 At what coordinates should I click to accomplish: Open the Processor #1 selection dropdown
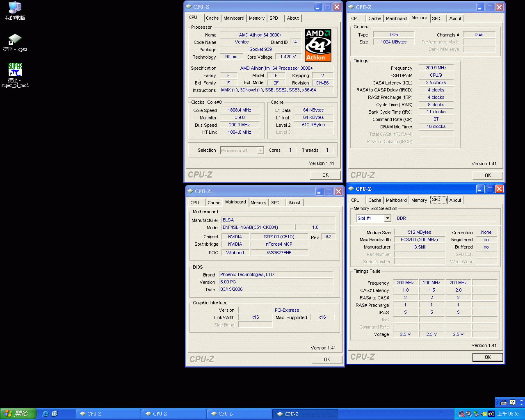point(260,151)
